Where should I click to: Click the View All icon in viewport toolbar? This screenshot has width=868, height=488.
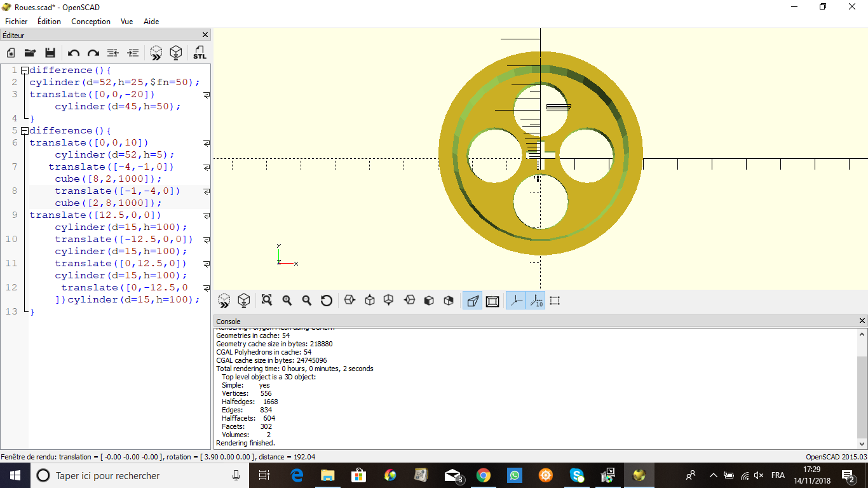(267, 301)
